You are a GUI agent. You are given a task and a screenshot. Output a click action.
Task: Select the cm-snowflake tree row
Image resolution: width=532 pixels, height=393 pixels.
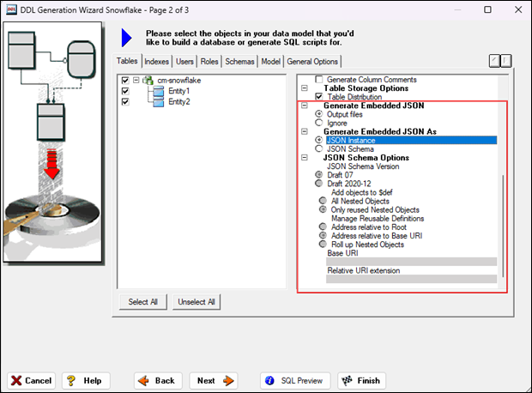(179, 81)
